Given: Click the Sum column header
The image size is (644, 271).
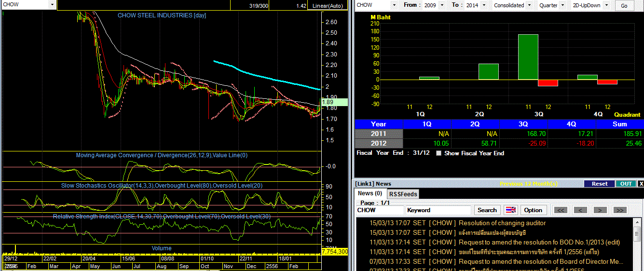Looking at the screenshot, I should coord(619,124).
